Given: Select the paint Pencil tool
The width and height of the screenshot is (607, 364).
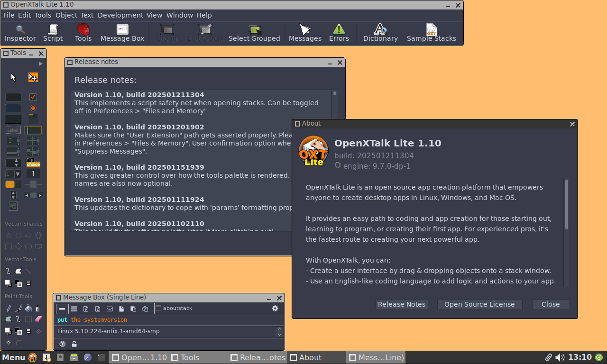Looking at the screenshot, I should 9,309.
